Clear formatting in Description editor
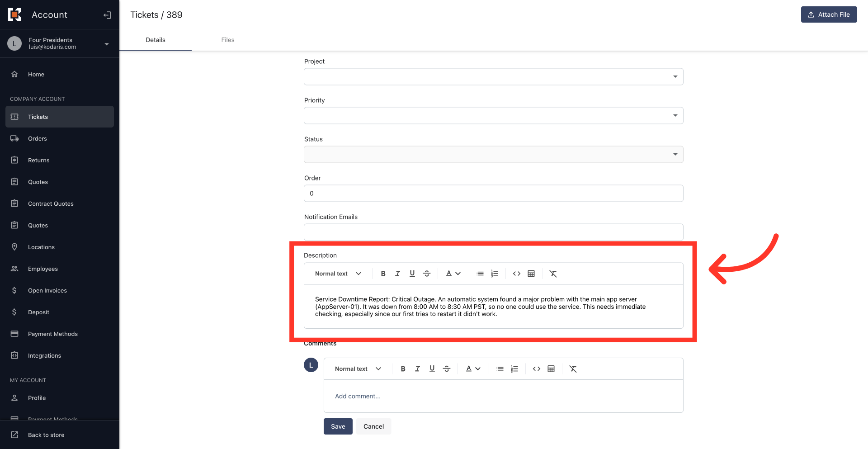868x449 pixels. click(553, 274)
